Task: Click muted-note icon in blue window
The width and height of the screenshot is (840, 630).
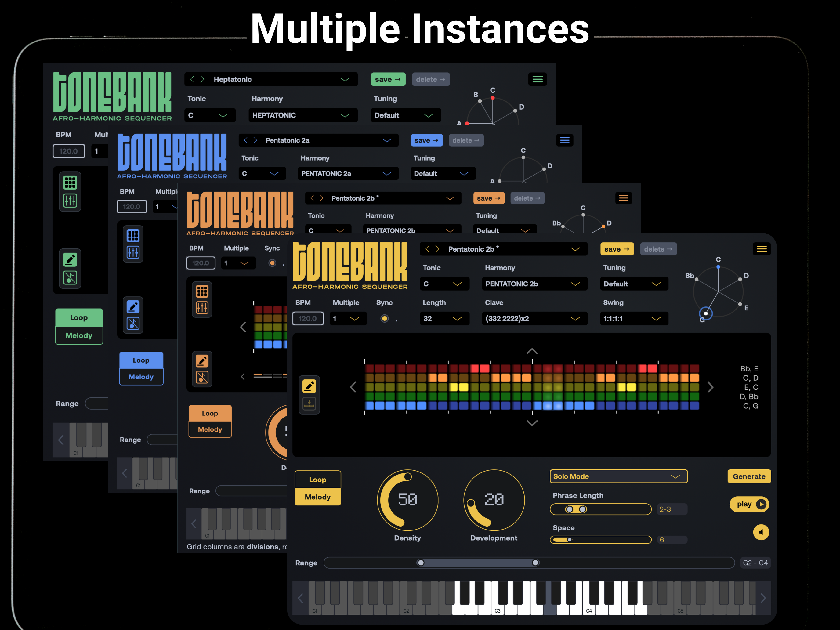Action: coord(133,324)
